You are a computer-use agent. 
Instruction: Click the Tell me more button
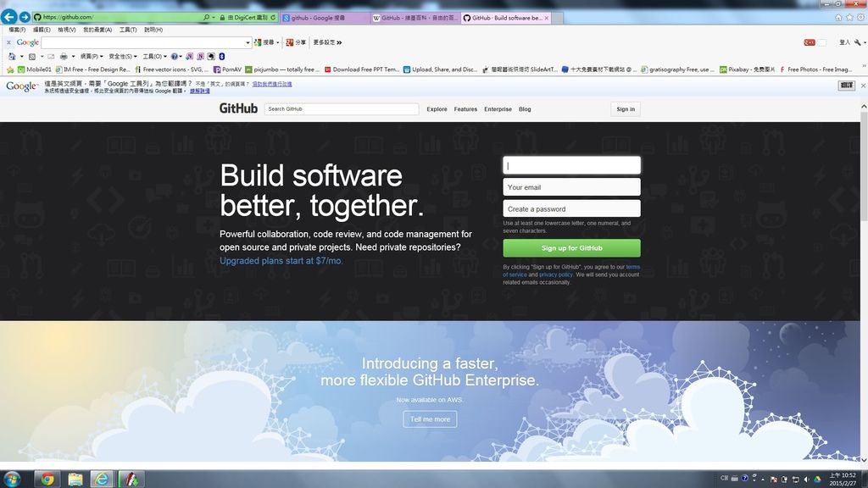pos(430,419)
